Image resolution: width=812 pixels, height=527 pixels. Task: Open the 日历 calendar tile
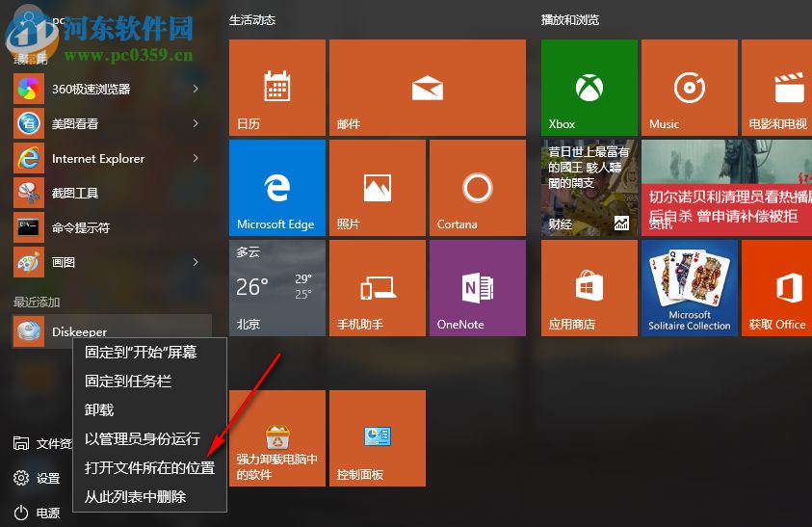[277, 88]
